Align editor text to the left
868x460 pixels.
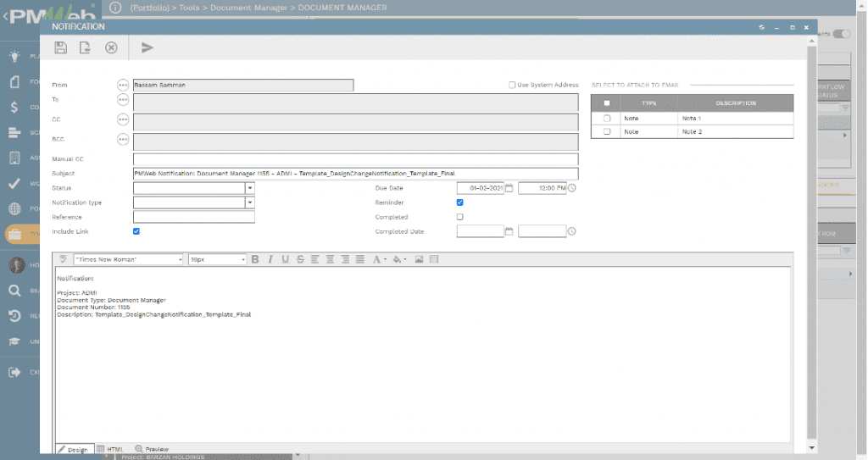(315, 259)
